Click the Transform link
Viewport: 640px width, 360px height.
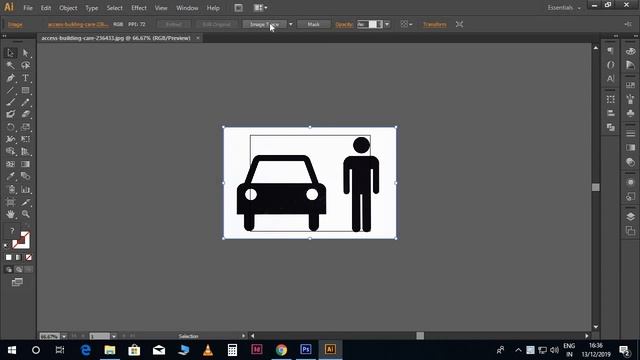click(435, 24)
